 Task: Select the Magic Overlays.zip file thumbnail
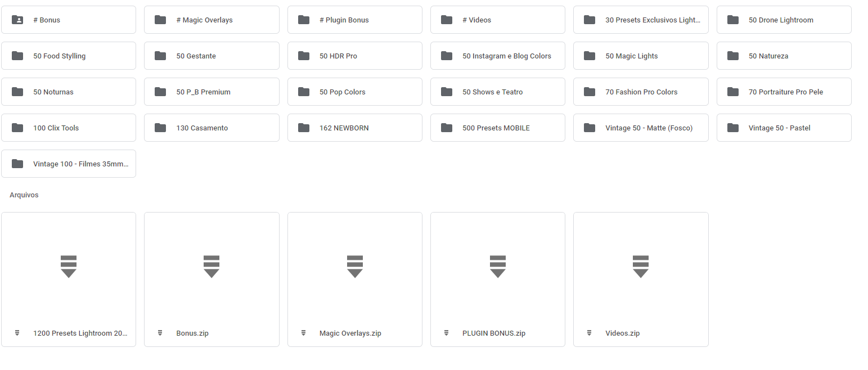[354, 266]
